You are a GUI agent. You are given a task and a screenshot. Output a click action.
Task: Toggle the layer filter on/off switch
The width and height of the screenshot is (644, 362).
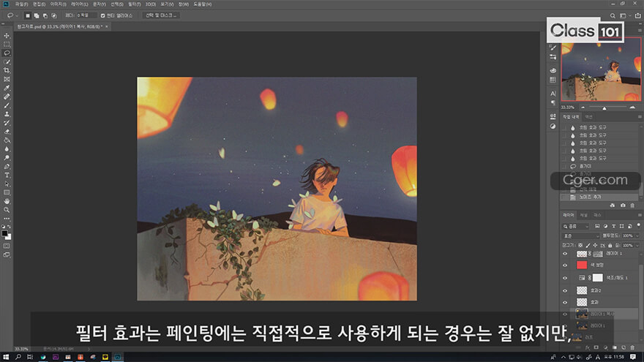tap(639, 225)
